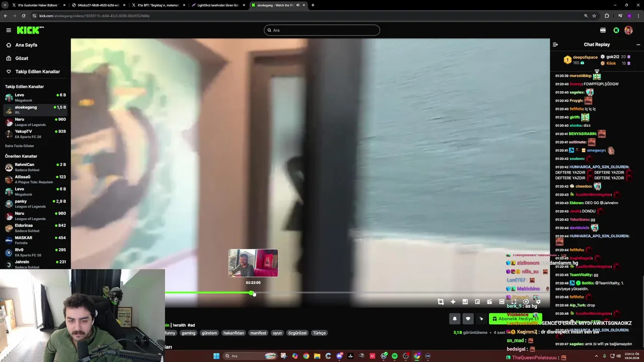
Task: Click the sparkle icon in player controls
Action: (x=453, y=302)
